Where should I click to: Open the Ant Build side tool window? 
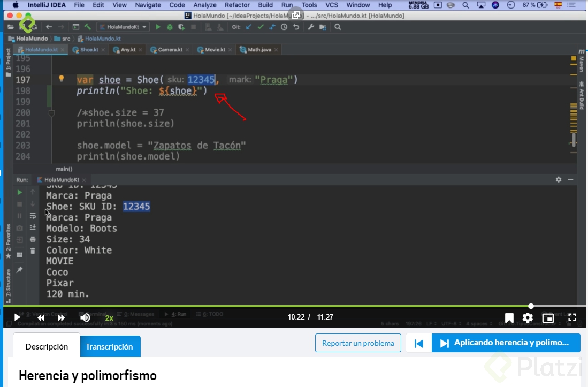coord(581,95)
